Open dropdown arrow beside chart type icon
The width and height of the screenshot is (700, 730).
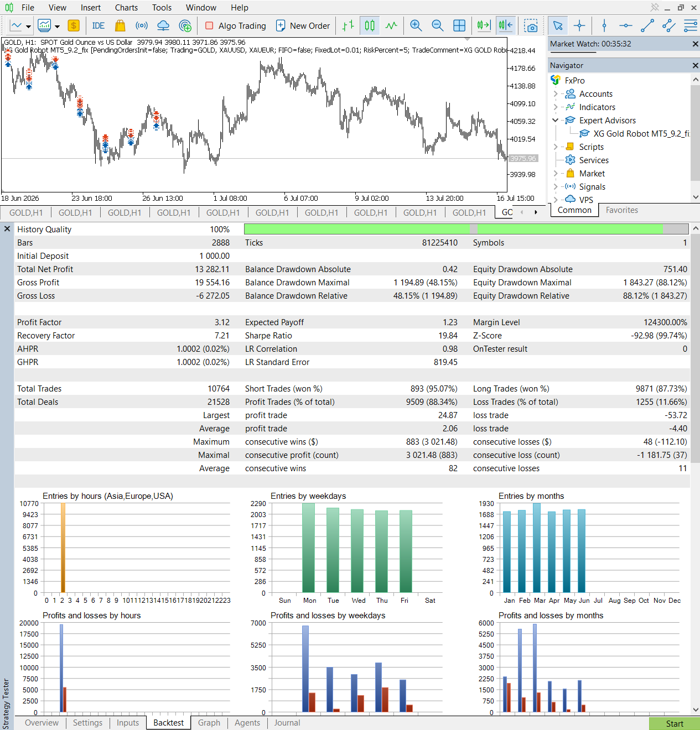point(28,27)
